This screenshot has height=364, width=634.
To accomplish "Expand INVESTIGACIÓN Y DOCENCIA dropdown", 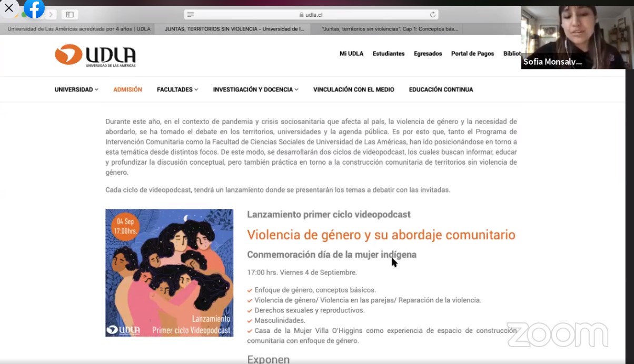I will (255, 89).
